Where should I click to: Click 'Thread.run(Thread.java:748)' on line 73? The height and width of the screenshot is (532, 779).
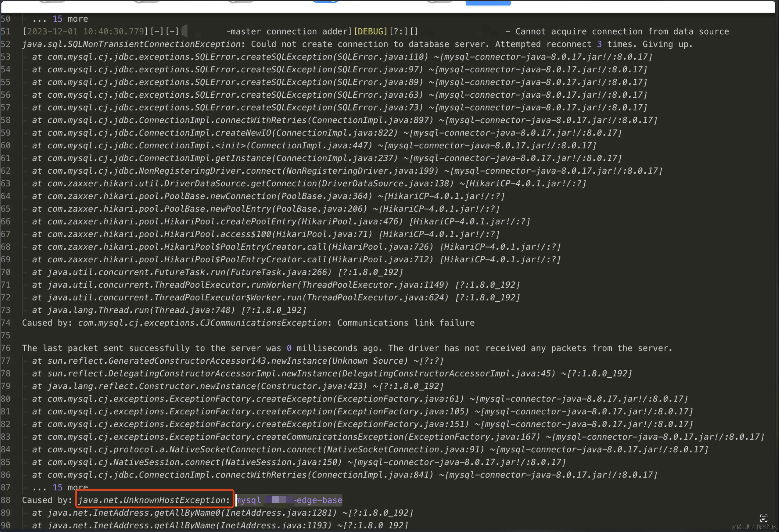[167, 310]
